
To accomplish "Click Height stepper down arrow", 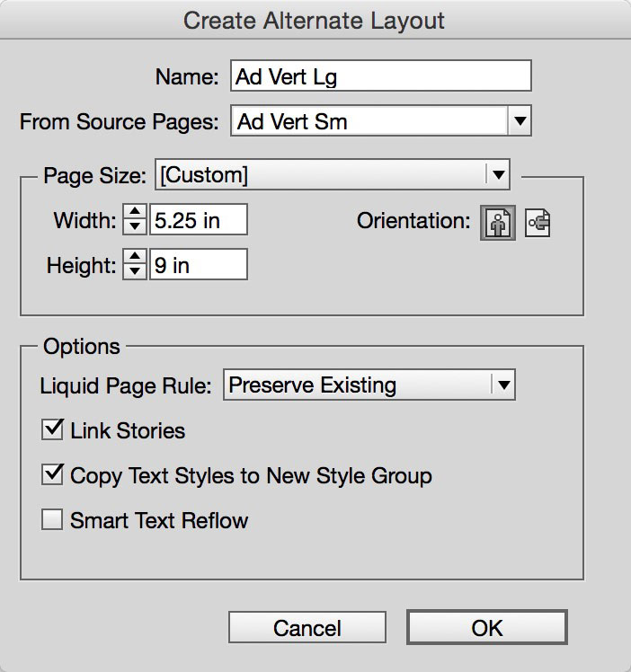I will [135, 271].
